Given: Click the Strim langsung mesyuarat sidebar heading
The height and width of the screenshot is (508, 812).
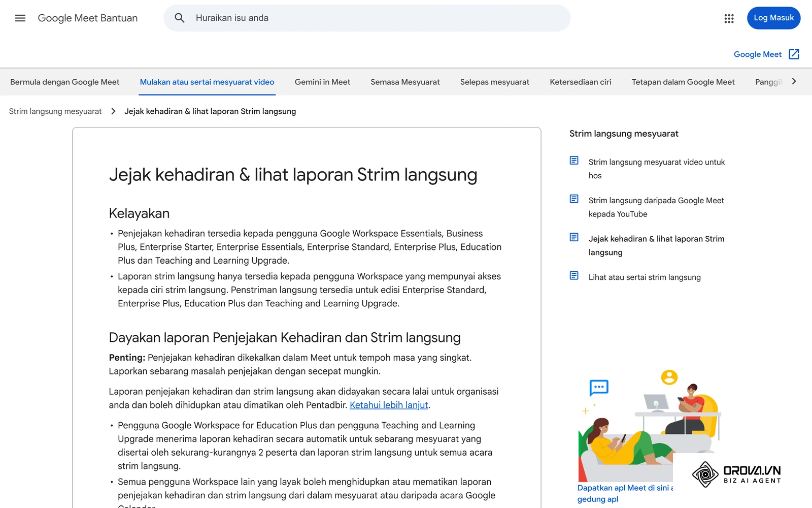Looking at the screenshot, I should pos(624,134).
